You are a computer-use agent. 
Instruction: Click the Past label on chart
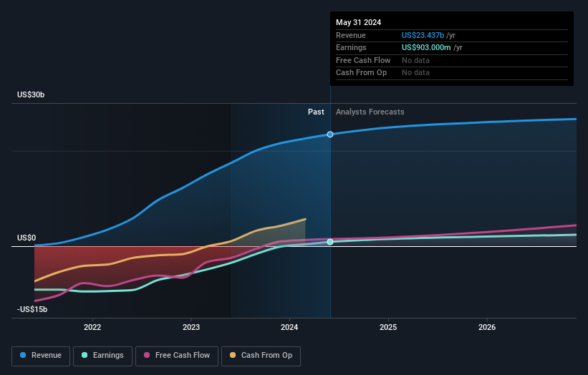(316, 112)
